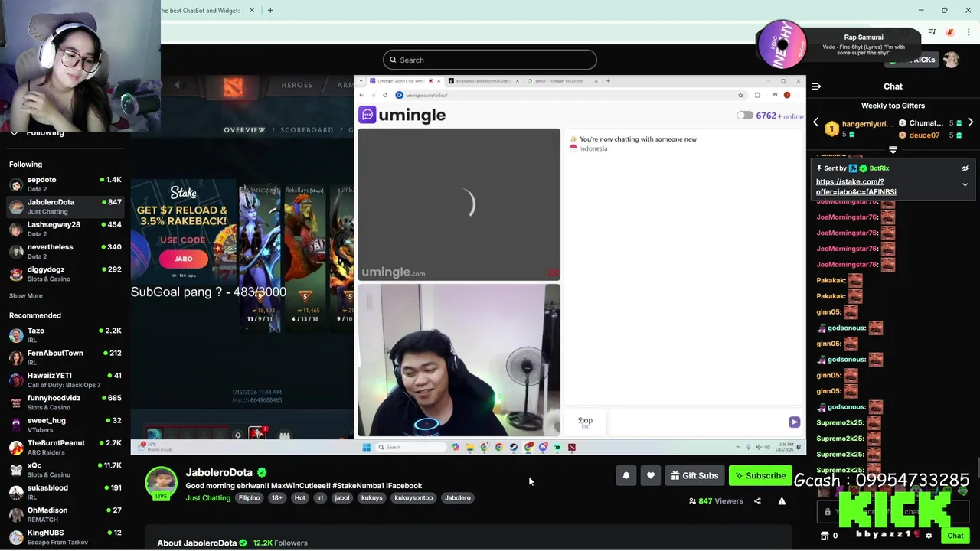Open sepdoto channel in Following list
The image size is (980, 551).
(65, 184)
